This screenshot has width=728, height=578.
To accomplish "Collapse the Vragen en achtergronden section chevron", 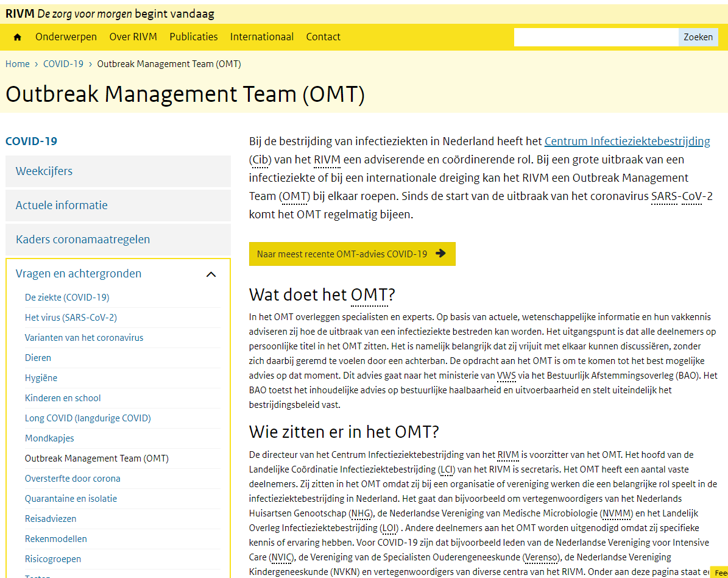I will click(x=211, y=274).
